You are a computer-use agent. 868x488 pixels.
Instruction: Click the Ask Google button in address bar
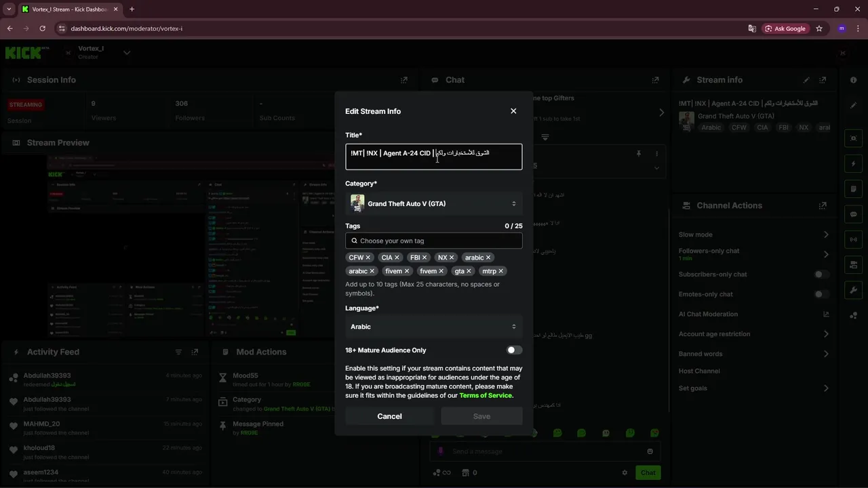(785, 28)
